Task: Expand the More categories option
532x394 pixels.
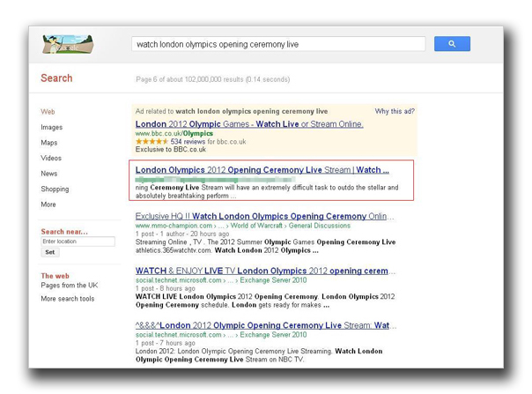Action: pyautogui.click(x=48, y=204)
